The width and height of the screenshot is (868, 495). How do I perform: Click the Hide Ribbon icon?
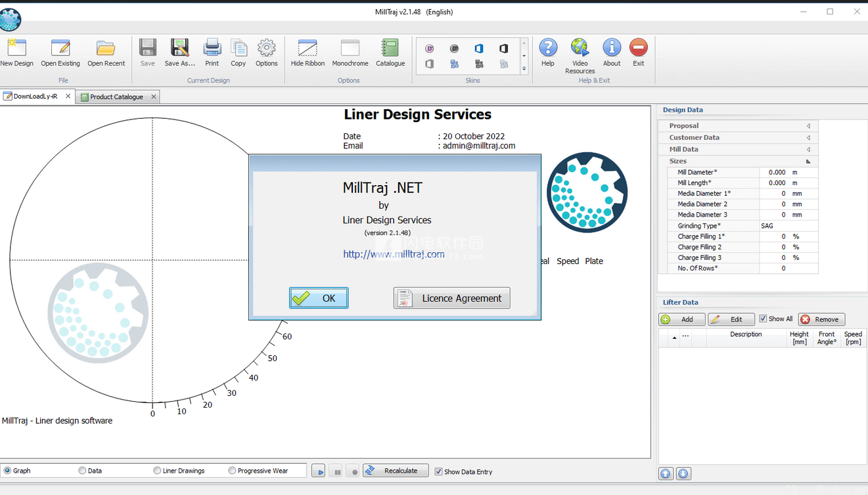[x=308, y=49]
